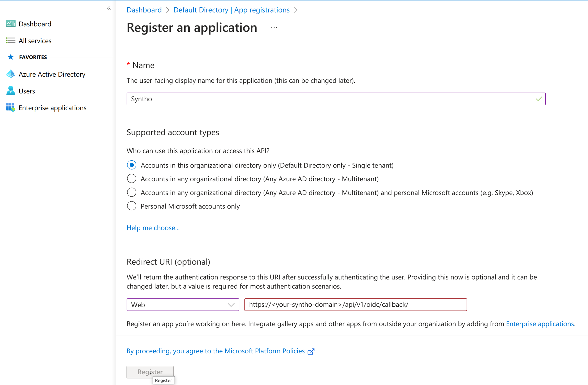Image resolution: width=588 pixels, height=385 pixels.
Task: Open the Help me choose link
Action: point(153,228)
